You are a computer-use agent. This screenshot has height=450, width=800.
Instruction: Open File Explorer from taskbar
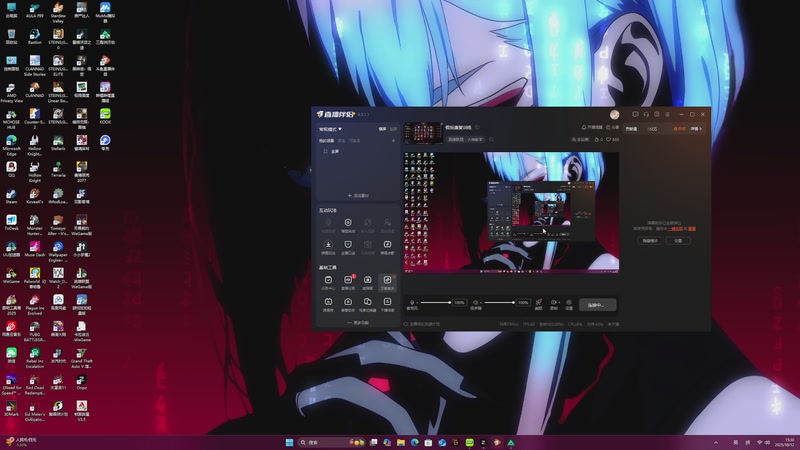[401, 442]
